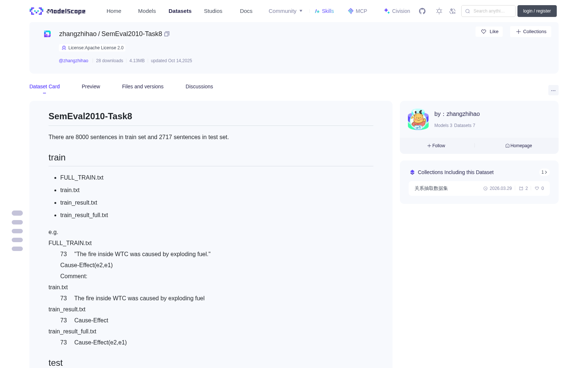Open the @zhangzhihao profile link
The image size is (588, 368).
click(x=73, y=61)
